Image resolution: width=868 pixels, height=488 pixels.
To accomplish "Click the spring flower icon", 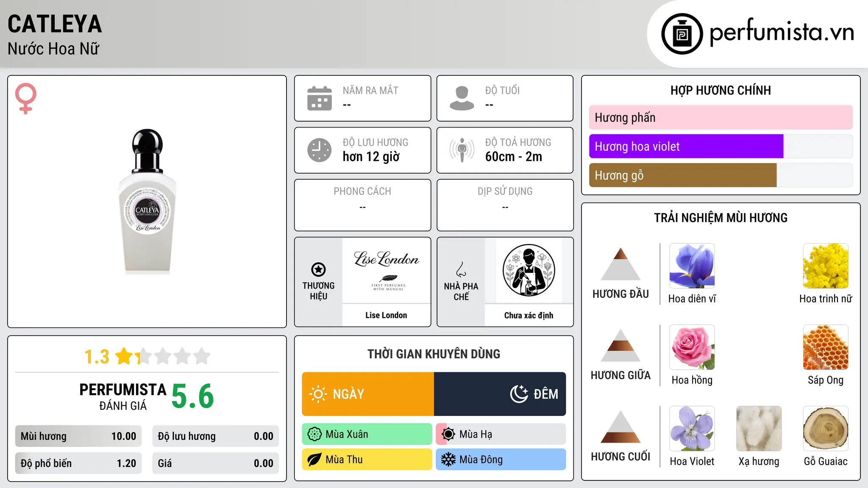I will pos(314,434).
